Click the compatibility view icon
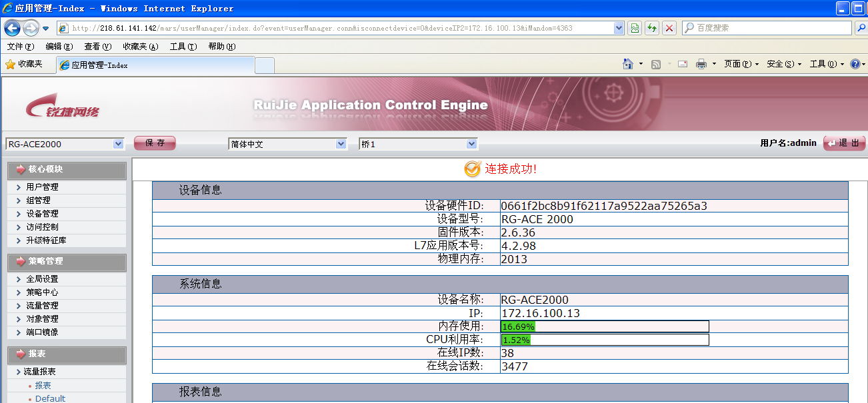Screen dimensions: 868x403 [635, 28]
